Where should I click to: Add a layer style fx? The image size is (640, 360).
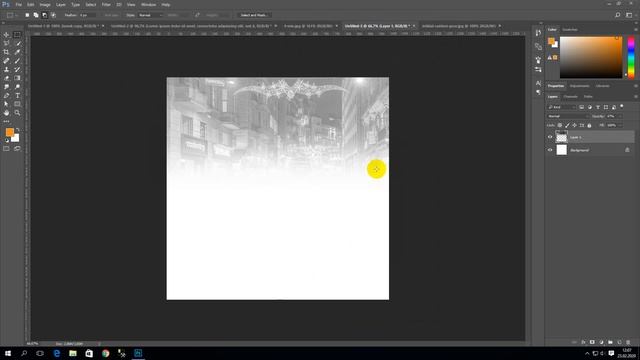(583, 342)
